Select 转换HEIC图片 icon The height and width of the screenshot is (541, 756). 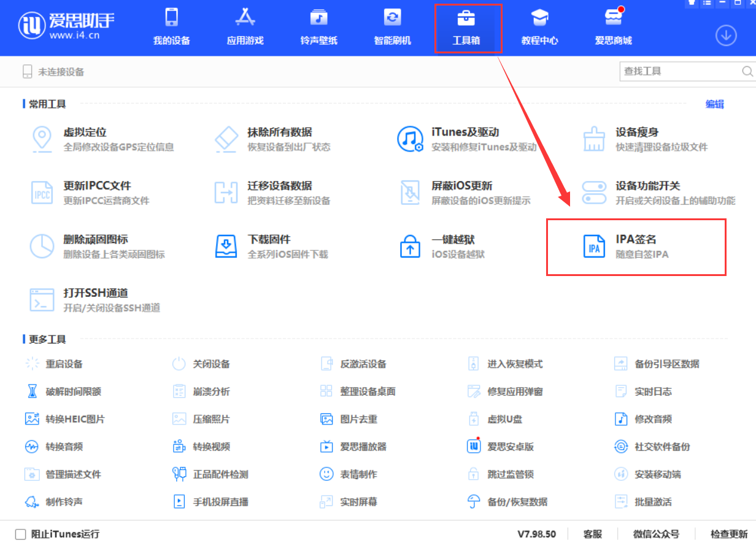32,419
